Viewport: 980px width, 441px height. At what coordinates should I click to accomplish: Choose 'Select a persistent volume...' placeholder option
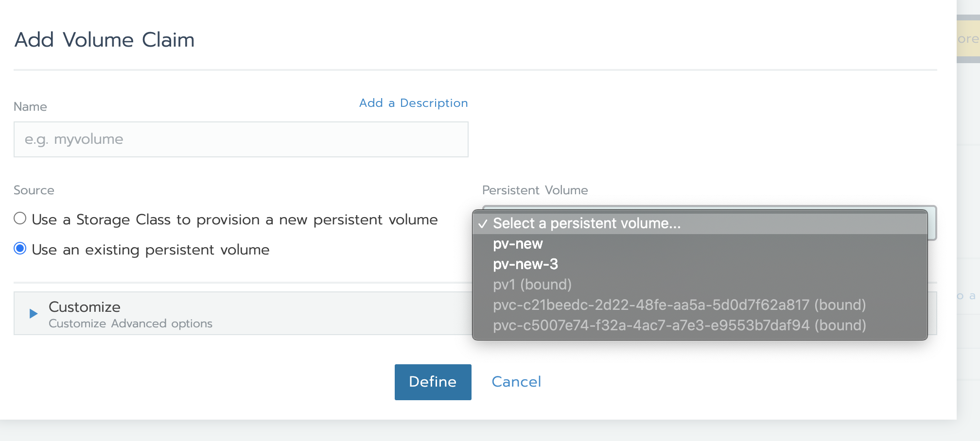point(587,223)
